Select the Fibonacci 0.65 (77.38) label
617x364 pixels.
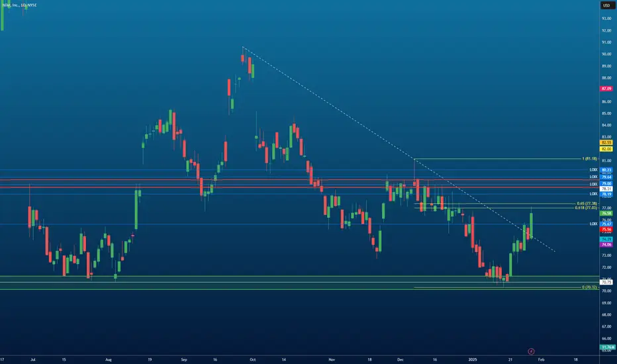click(x=587, y=204)
